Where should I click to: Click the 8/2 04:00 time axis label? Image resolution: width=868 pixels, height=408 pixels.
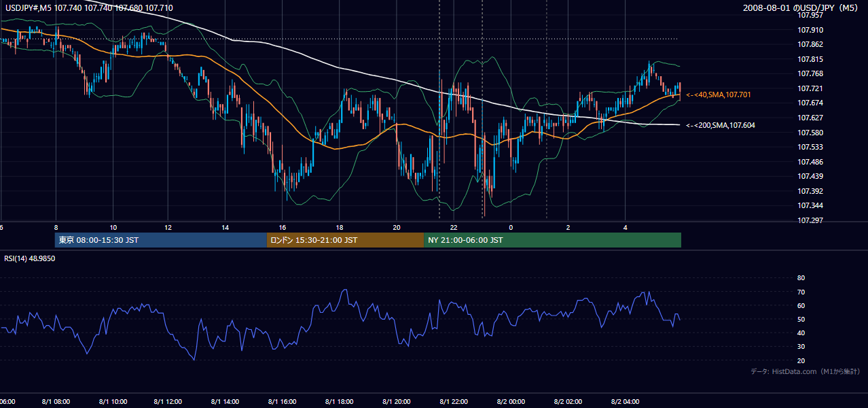(624, 402)
